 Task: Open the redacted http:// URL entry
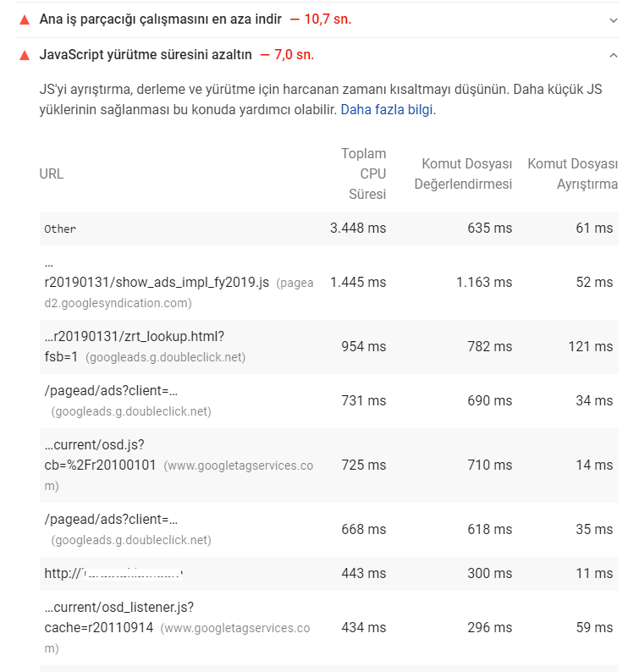pyautogui.click(x=113, y=574)
